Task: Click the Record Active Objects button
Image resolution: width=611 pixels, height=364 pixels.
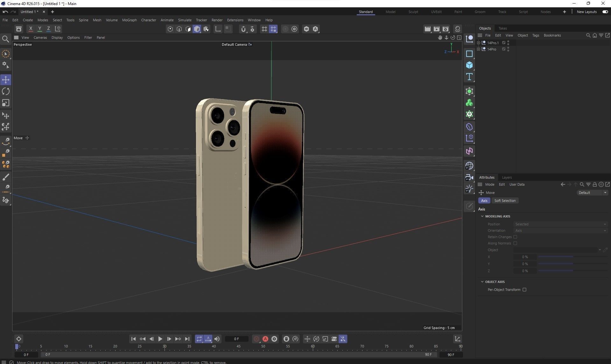Action: [x=256, y=339]
